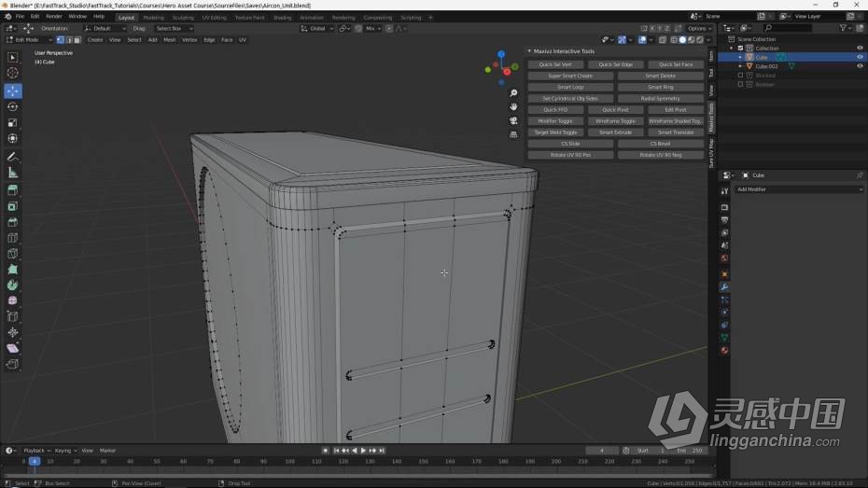Switch to the UV Editing workspace tab

click(x=214, y=17)
